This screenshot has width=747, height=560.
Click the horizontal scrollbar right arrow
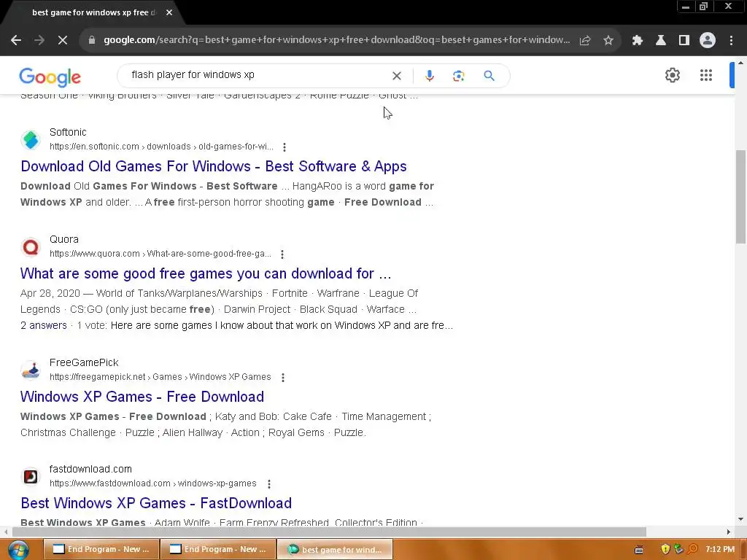coord(729,532)
